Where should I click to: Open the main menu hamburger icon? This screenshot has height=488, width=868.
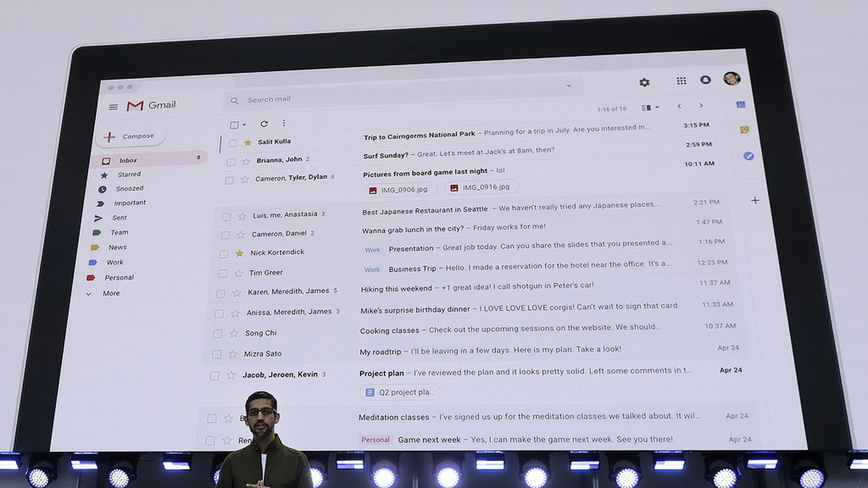(x=113, y=107)
